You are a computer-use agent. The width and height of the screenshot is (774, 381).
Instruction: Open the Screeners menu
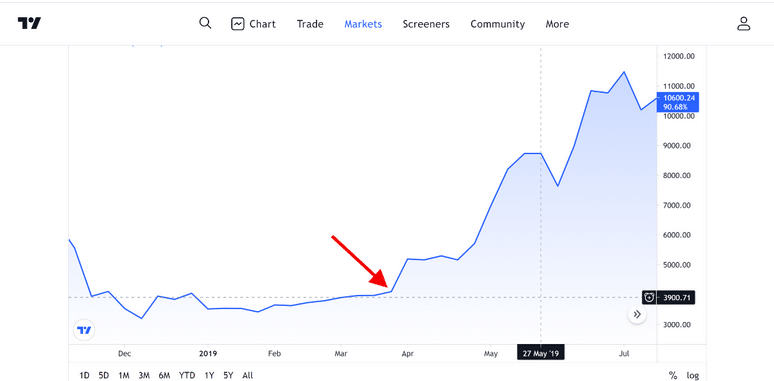point(426,24)
